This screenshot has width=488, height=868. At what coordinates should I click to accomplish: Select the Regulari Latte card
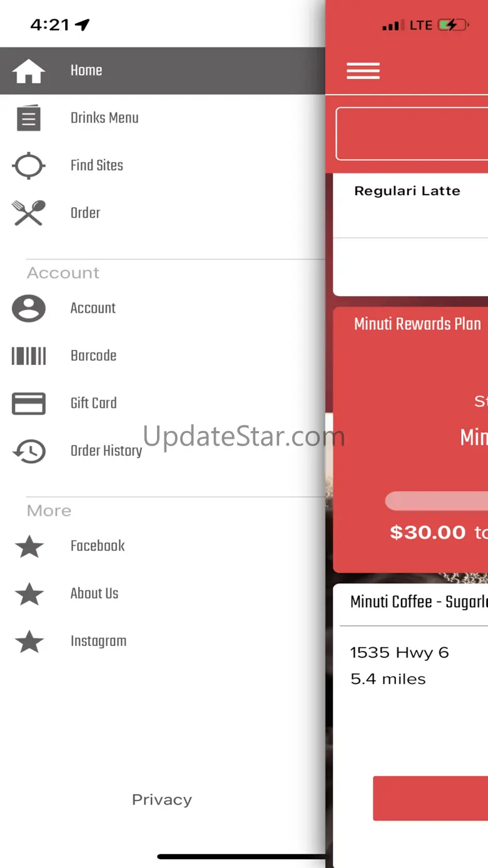point(410,205)
